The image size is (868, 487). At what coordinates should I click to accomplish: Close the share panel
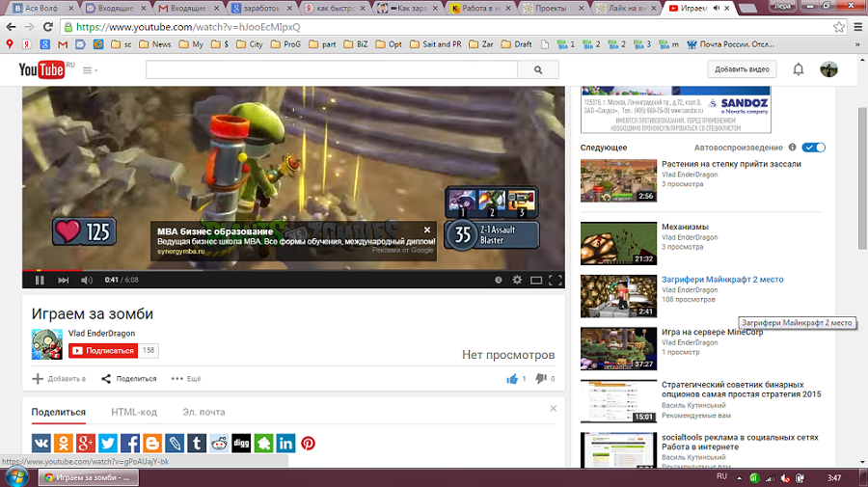click(553, 409)
